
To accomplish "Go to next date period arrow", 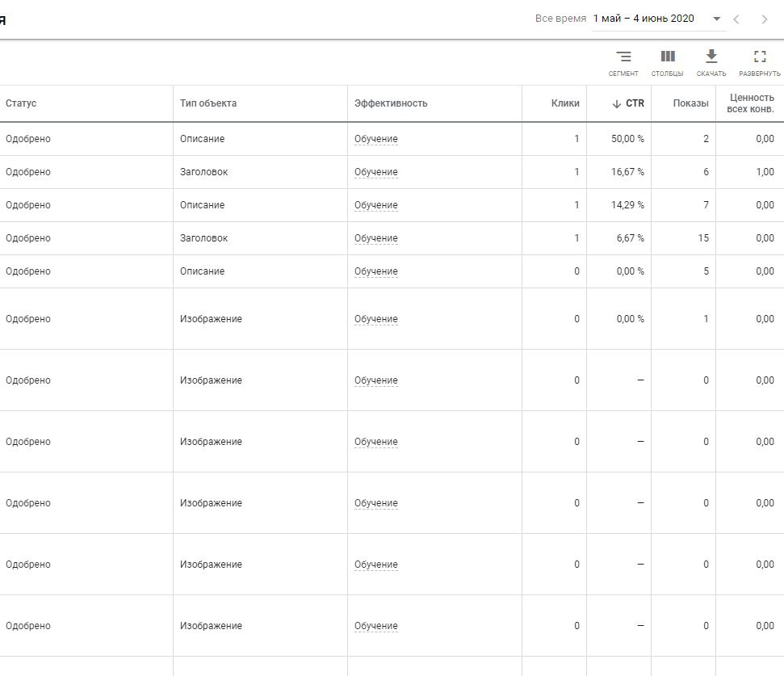I will [764, 19].
